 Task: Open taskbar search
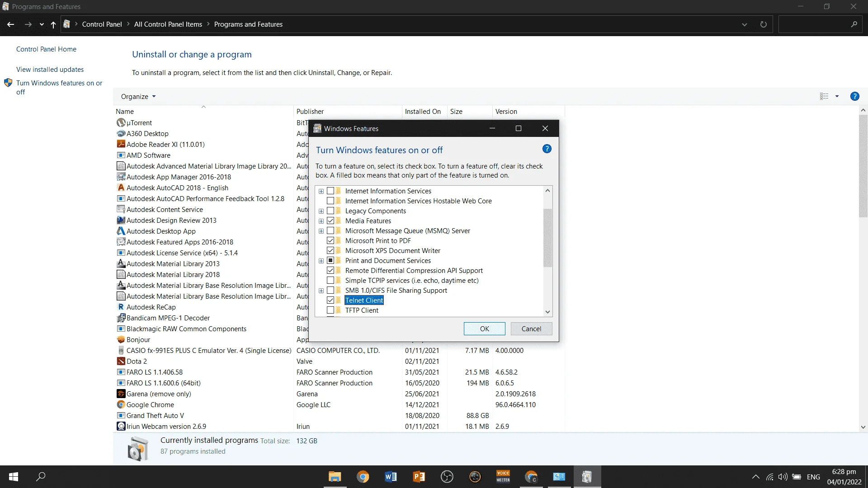tap(41, 477)
